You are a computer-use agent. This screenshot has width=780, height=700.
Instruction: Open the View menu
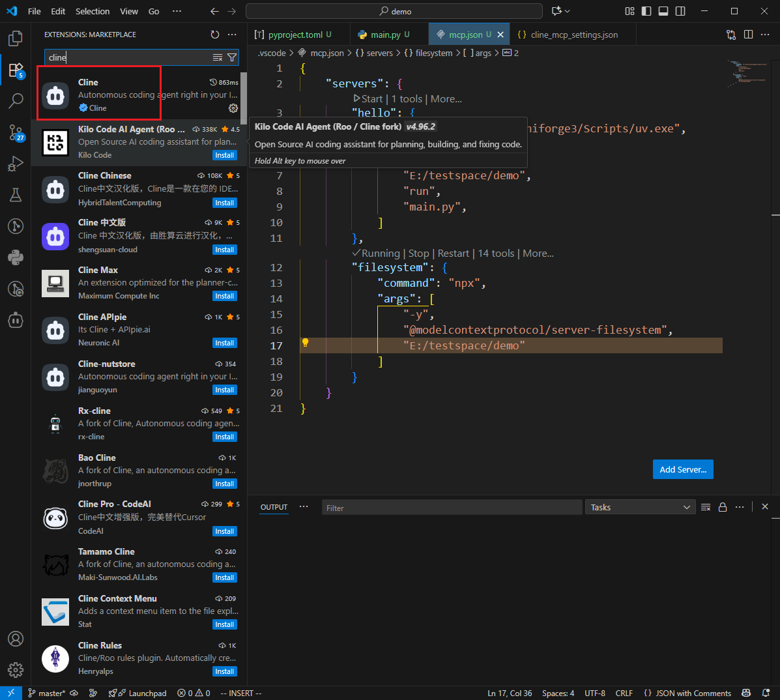click(x=129, y=11)
